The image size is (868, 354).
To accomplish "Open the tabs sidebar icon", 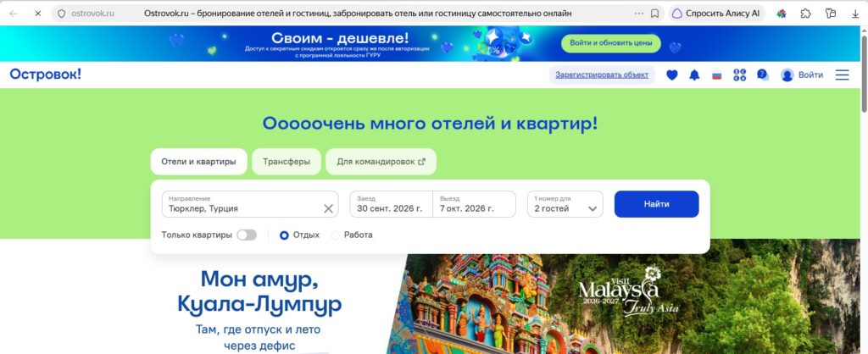I will [x=831, y=14].
